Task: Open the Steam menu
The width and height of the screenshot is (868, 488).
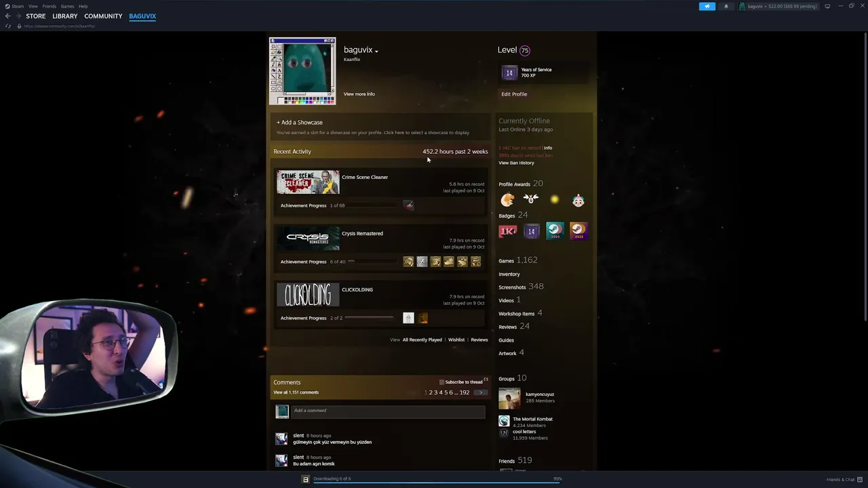Action: coord(18,6)
